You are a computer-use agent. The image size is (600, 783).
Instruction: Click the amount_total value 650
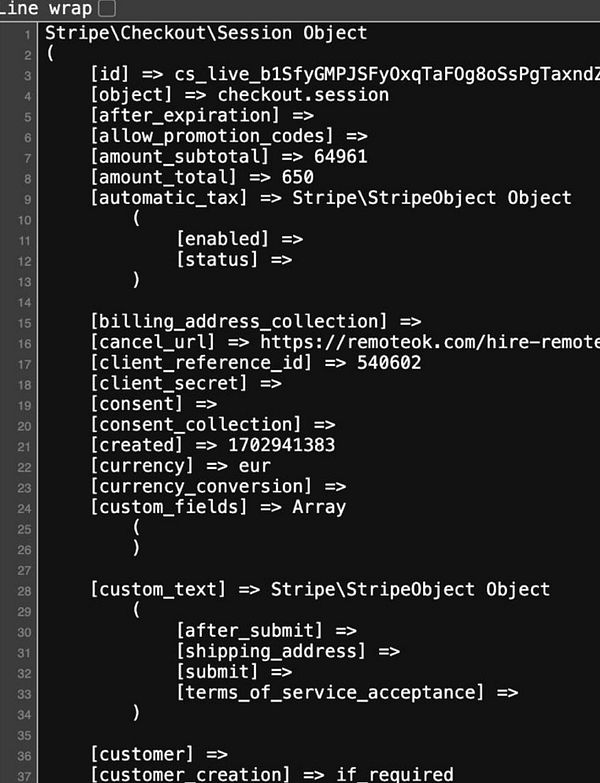[298, 177]
